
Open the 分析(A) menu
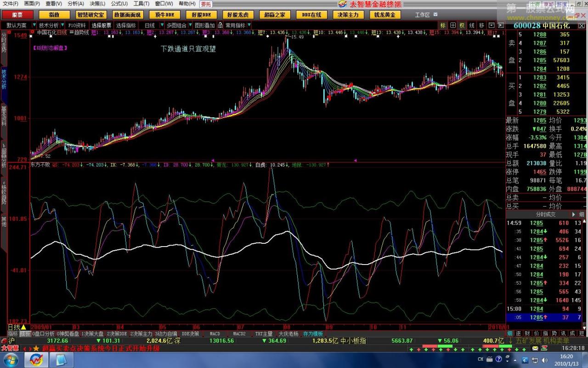(76, 4)
